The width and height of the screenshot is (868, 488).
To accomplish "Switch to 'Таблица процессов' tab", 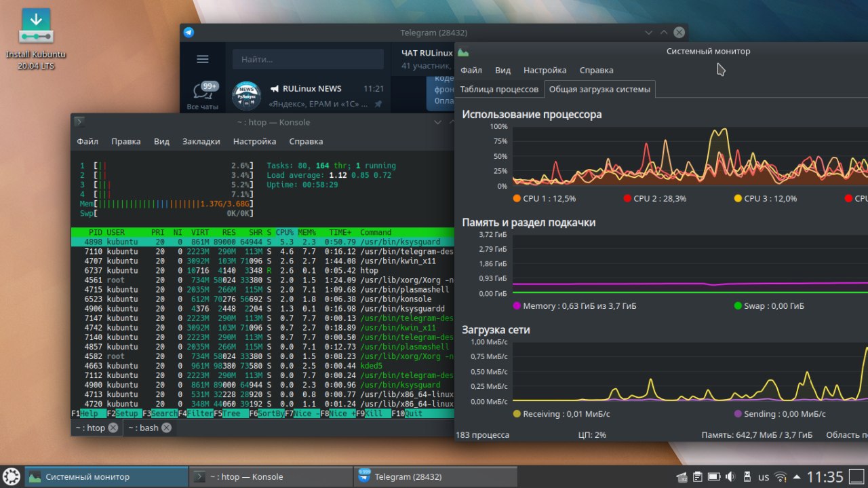I will (499, 89).
